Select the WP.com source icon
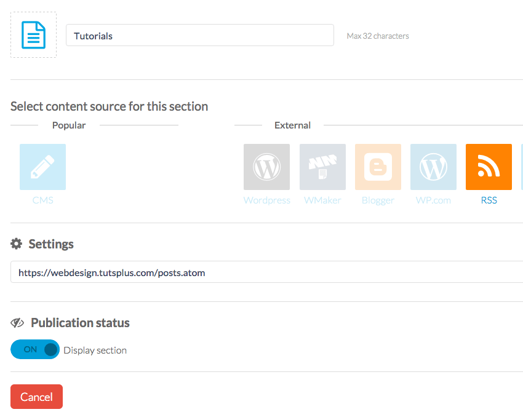 (x=433, y=167)
